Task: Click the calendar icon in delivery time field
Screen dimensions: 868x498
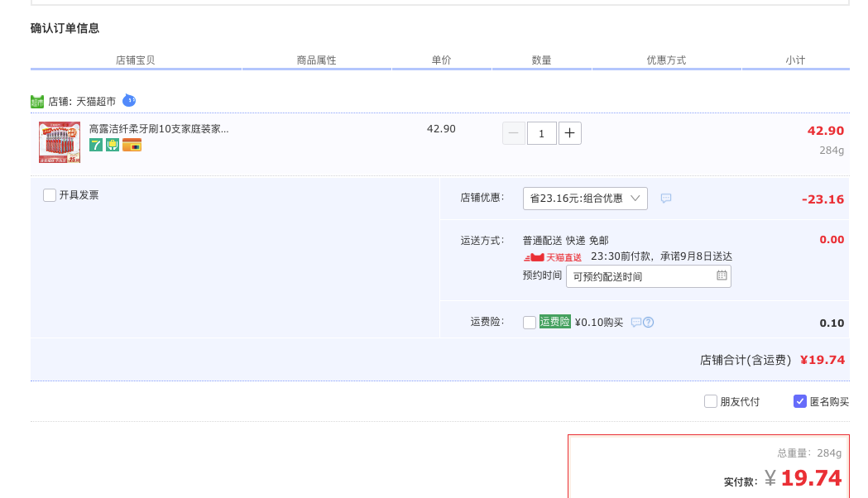Action: 722,275
